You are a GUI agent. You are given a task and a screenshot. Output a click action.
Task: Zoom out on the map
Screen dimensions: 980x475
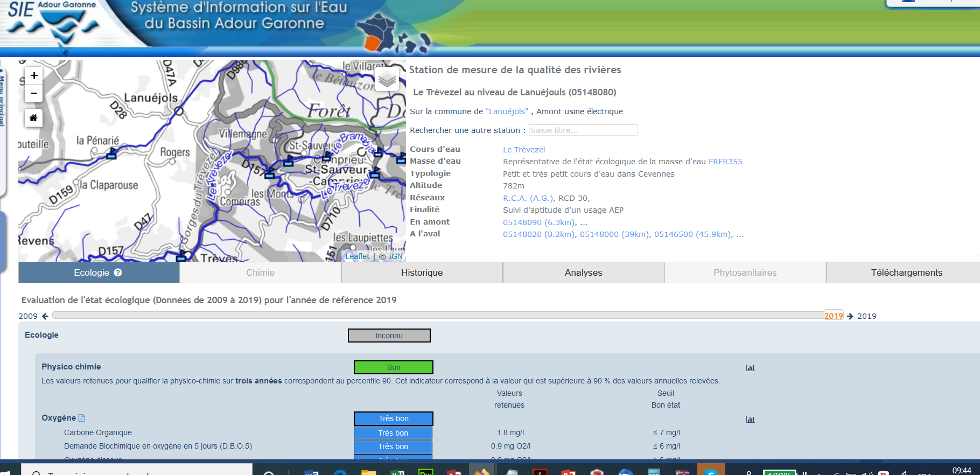[33, 93]
